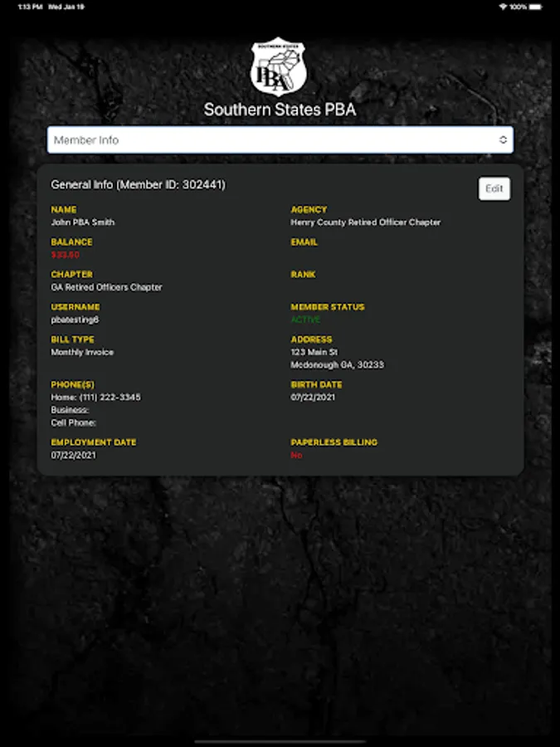This screenshot has height=747, width=560.
Task: Tap the RANK field label
Action: click(x=304, y=275)
